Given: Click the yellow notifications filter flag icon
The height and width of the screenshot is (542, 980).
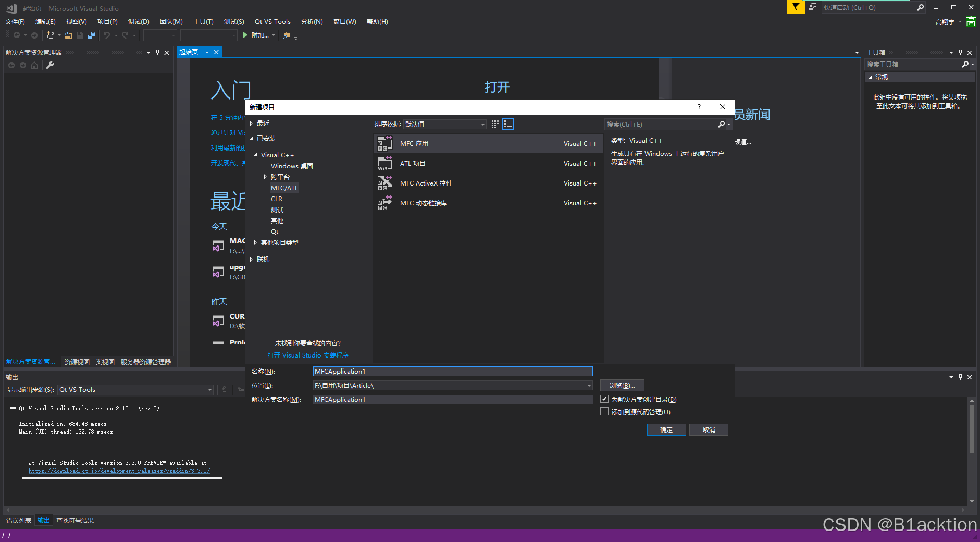Looking at the screenshot, I should pyautogui.click(x=796, y=7).
